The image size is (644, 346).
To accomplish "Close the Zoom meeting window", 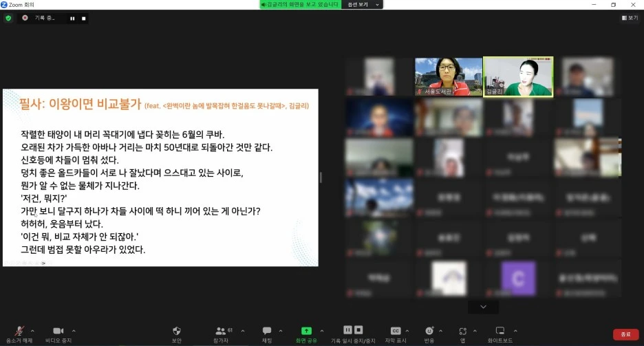I will (633, 5).
